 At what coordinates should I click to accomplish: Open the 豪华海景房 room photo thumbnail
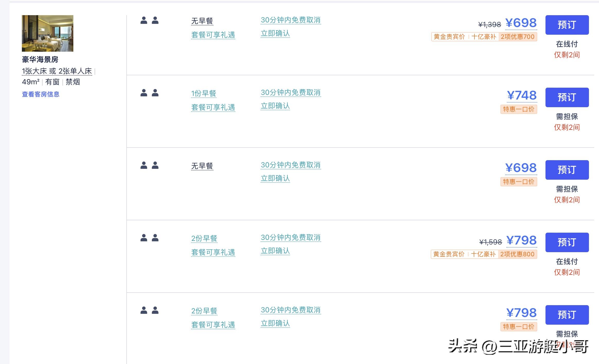pos(48,33)
